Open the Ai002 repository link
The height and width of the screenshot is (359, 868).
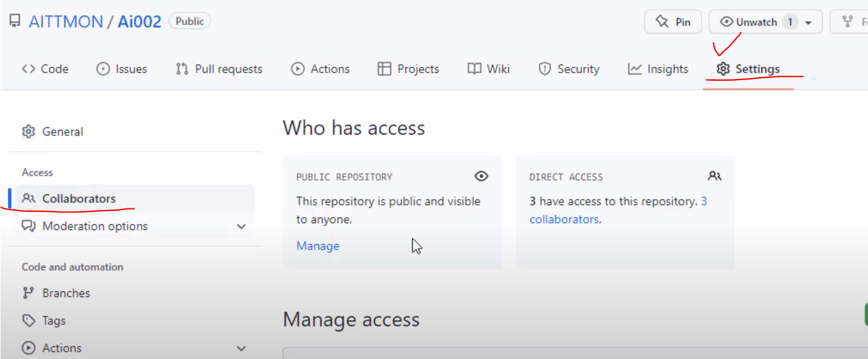point(140,22)
